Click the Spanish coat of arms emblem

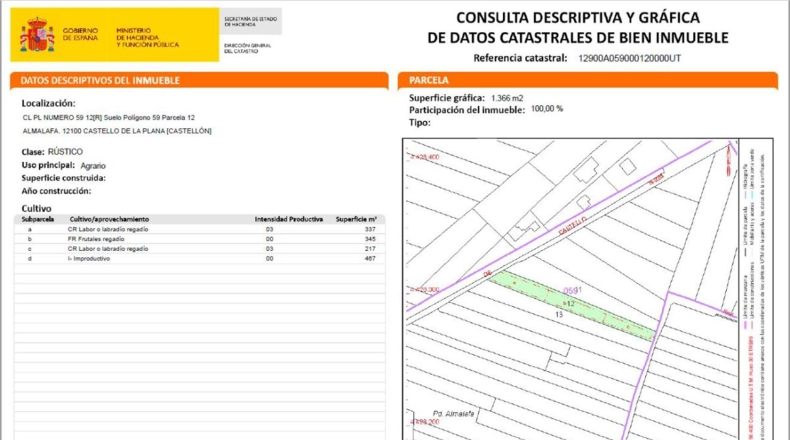(37, 34)
